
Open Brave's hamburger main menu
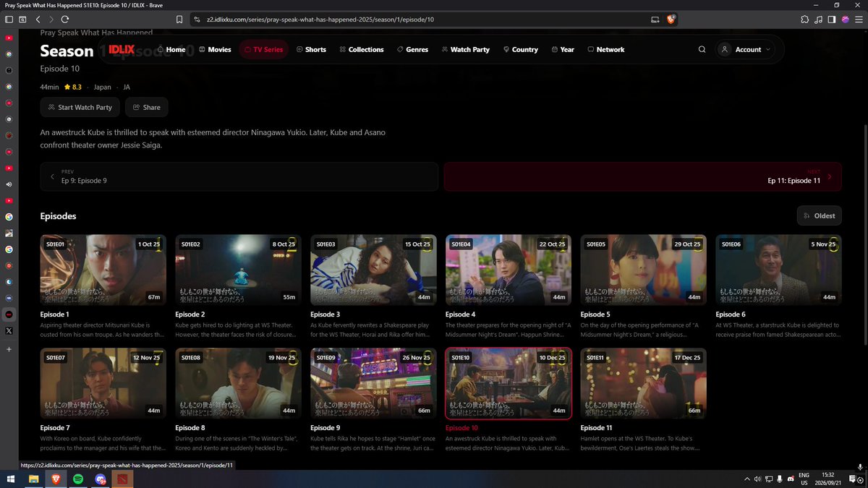pos(859,20)
